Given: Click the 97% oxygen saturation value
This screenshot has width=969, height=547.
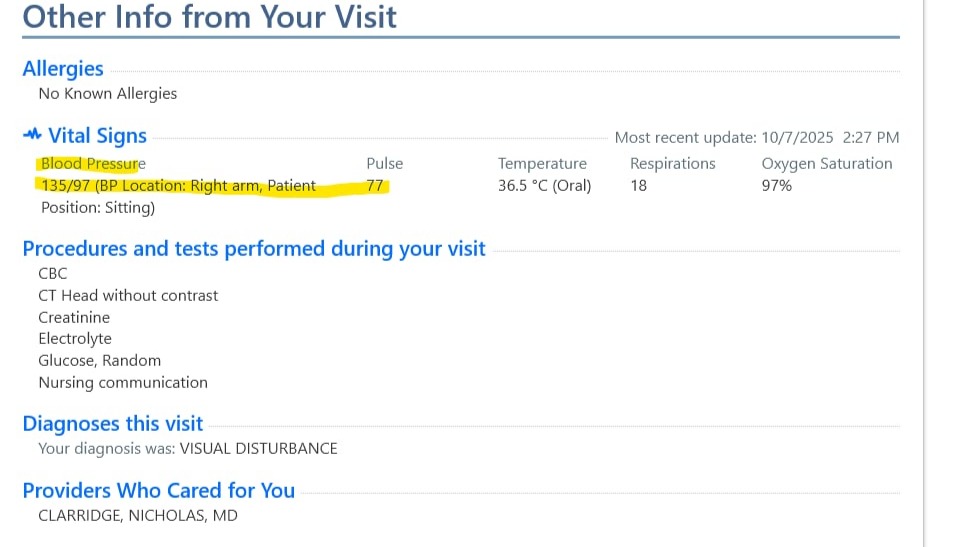Looking at the screenshot, I should tap(777, 185).
